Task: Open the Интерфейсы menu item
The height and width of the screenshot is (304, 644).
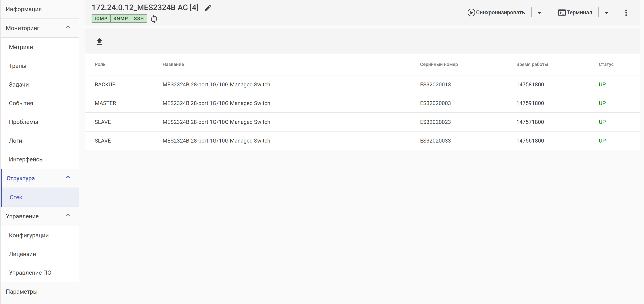Action: click(26, 159)
